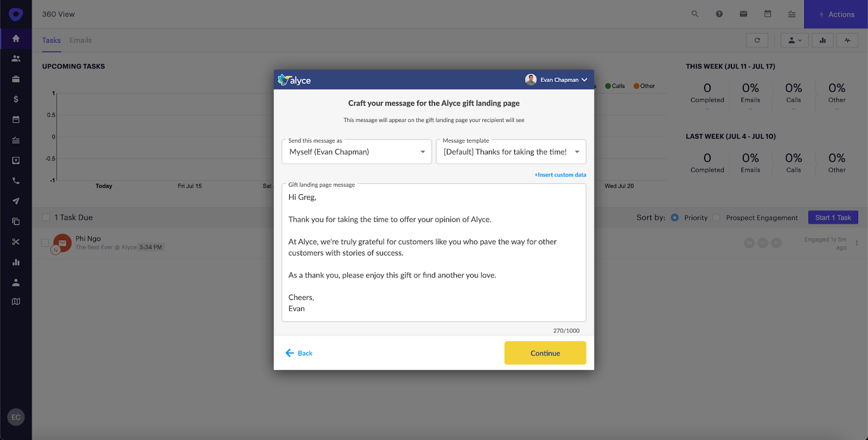Open the mail envelope icon in top bar
Screen dimensions: 868x440
click(x=743, y=14)
